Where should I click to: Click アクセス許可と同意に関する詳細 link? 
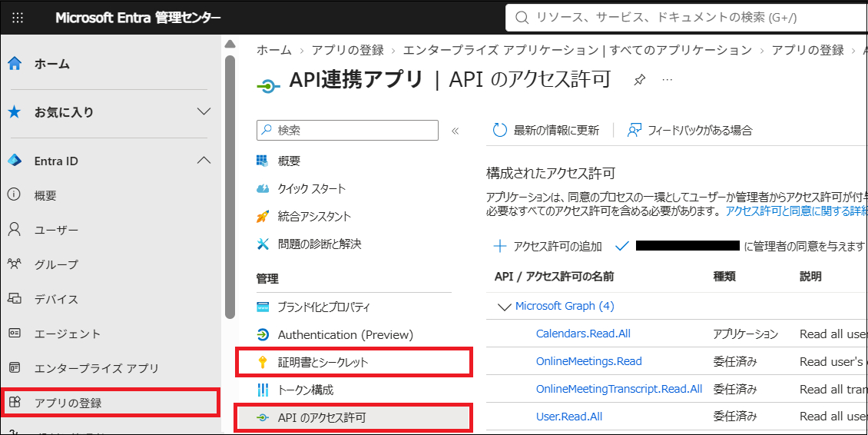[x=796, y=211]
